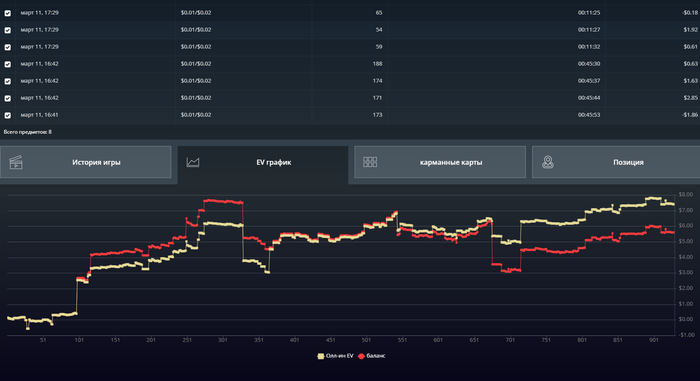Open the карманные карты tab

[x=440, y=162]
